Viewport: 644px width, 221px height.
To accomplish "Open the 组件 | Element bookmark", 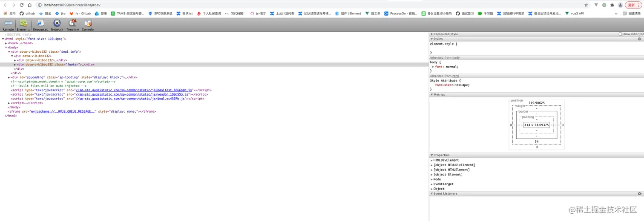I will [348, 13].
